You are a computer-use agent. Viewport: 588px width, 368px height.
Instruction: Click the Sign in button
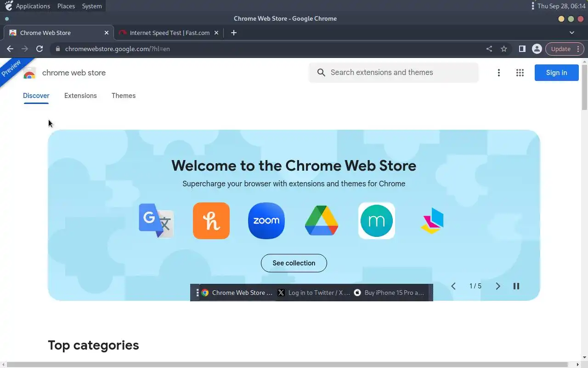556,73
